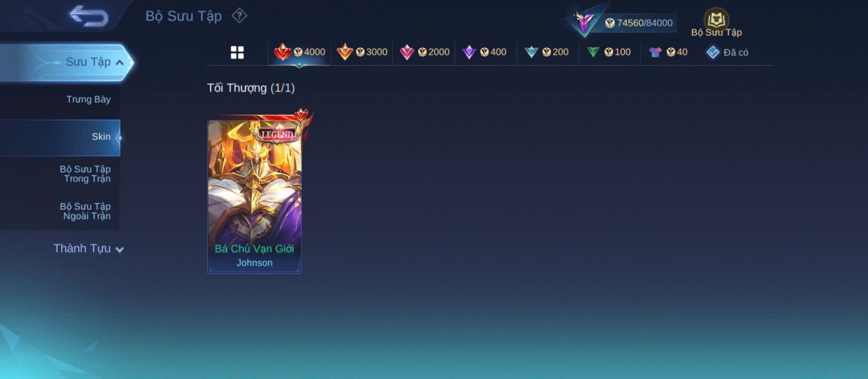
Task: Select the orange 3000 tier filter
Action: tap(362, 52)
